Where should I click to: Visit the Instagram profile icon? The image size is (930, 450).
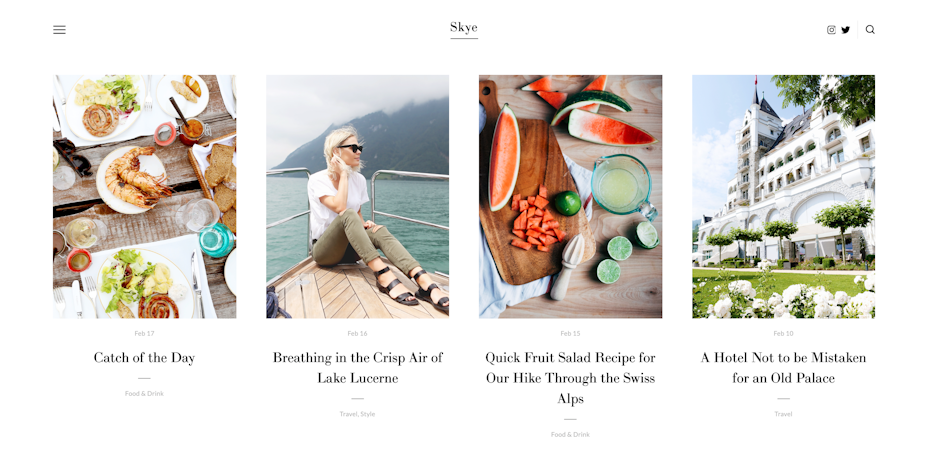pyautogui.click(x=832, y=30)
